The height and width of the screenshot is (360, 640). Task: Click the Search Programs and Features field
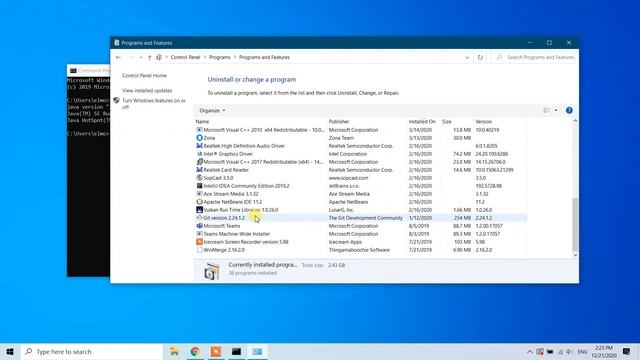(x=534, y=58)
